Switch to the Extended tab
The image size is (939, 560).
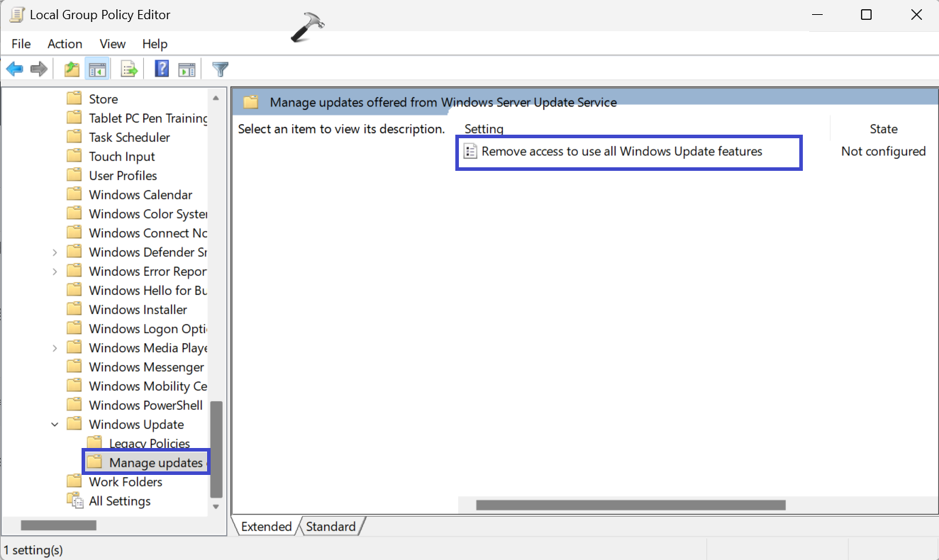tap(266, 527)
